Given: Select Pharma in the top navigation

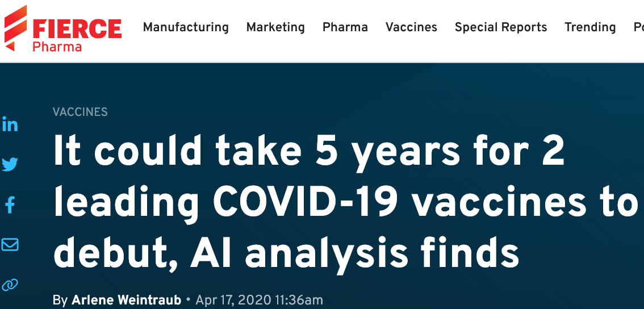Looking at the screenshot, I should point(345,27).
